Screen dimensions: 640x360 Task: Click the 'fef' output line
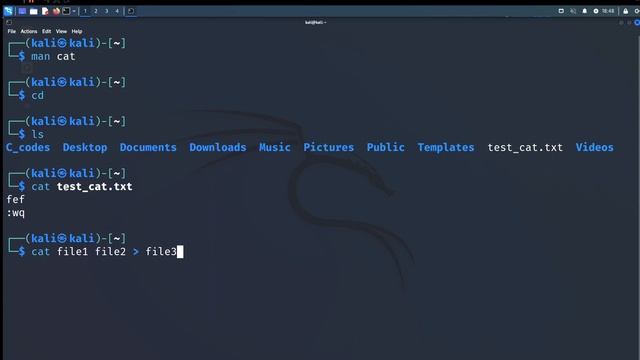click(x=16, y=200)
